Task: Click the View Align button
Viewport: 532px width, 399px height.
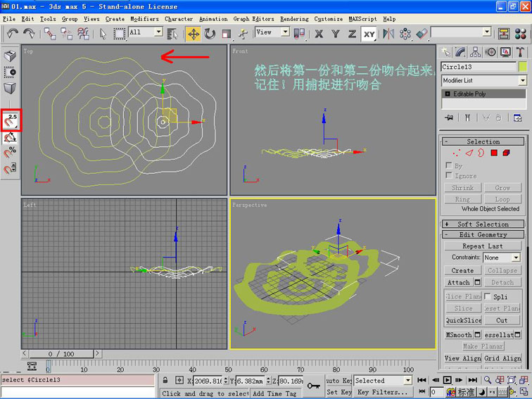Action: [x=463, y=358]
